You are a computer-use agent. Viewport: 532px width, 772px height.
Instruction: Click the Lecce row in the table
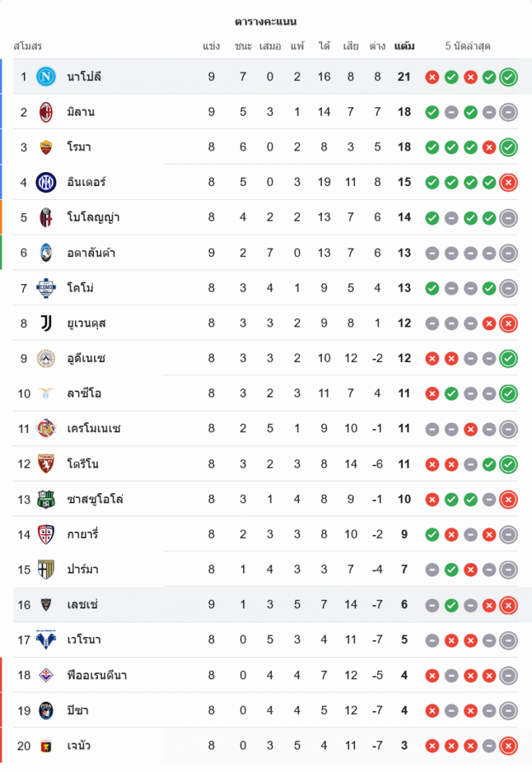(266, 604)
